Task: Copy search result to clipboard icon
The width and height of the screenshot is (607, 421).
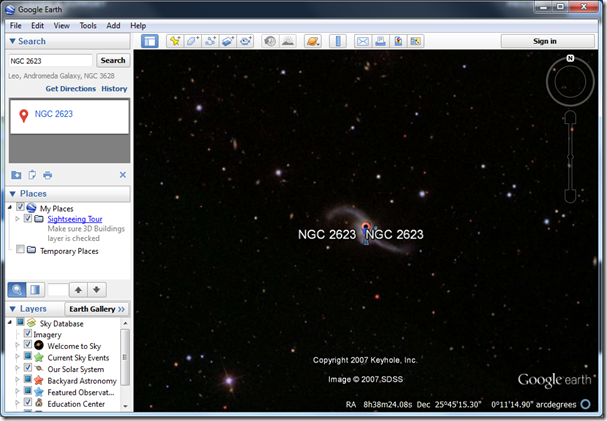Action: click(x=32, y=175)
